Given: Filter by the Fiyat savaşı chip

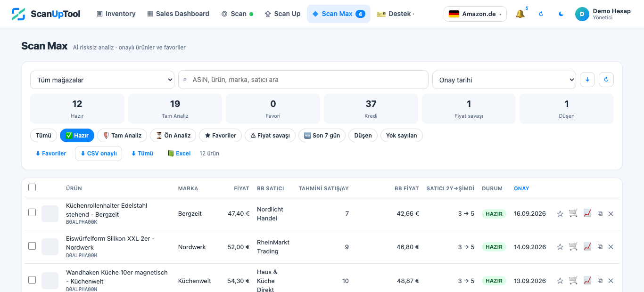Looking at the screenshot, I should (x=270, y=136).
